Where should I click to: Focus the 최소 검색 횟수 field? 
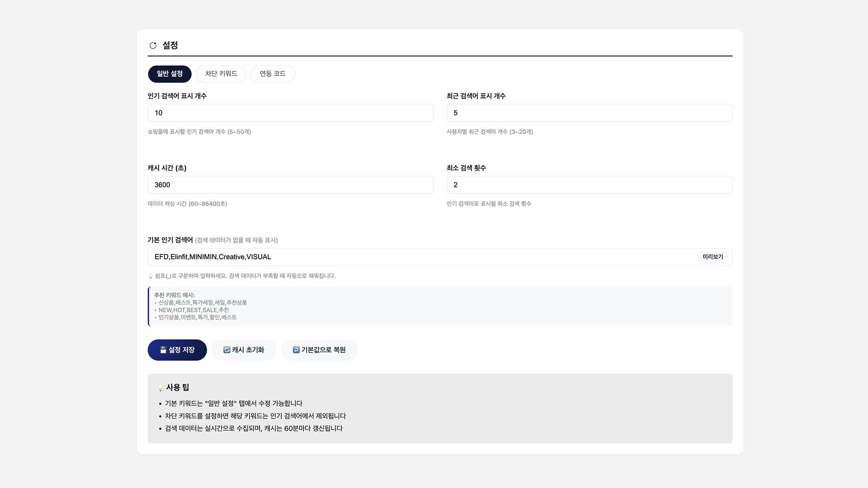click(589, 185)
